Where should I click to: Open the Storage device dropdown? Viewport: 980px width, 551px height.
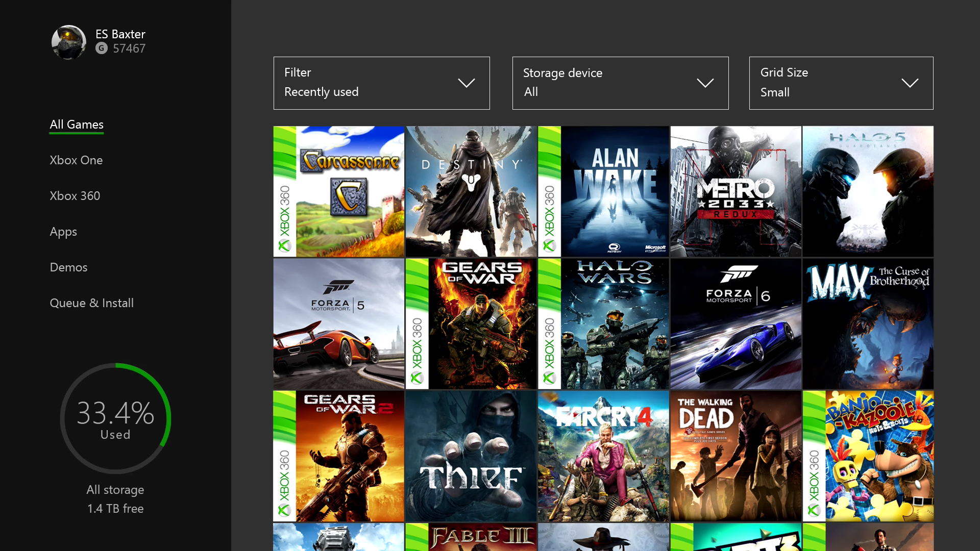pos(620,83)
